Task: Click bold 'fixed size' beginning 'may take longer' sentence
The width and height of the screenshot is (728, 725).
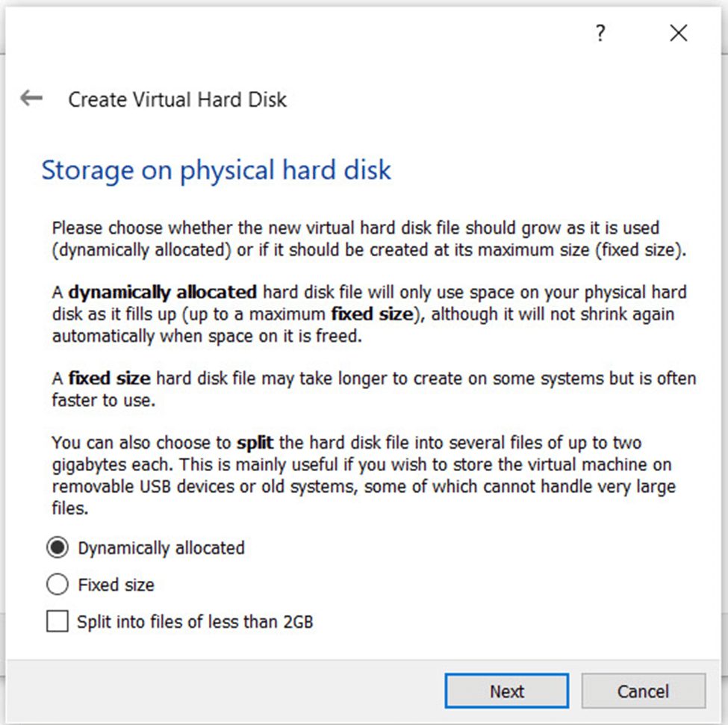Action: tap(110, 379)
